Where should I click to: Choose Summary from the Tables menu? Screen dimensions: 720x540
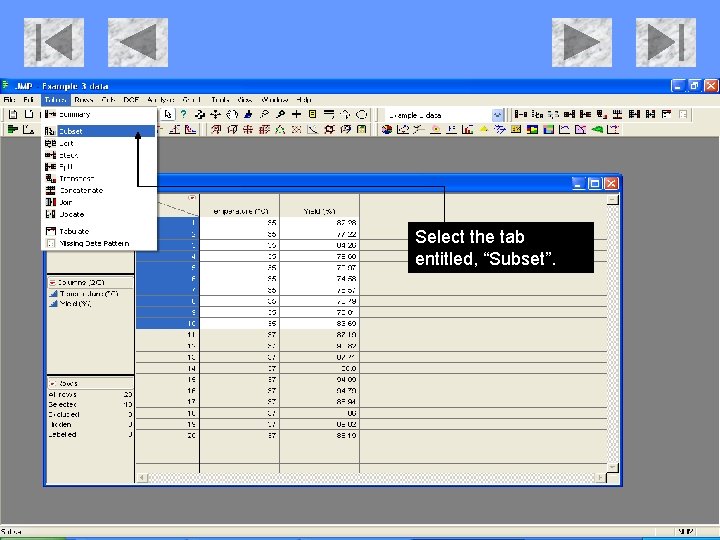pos(99,114)
